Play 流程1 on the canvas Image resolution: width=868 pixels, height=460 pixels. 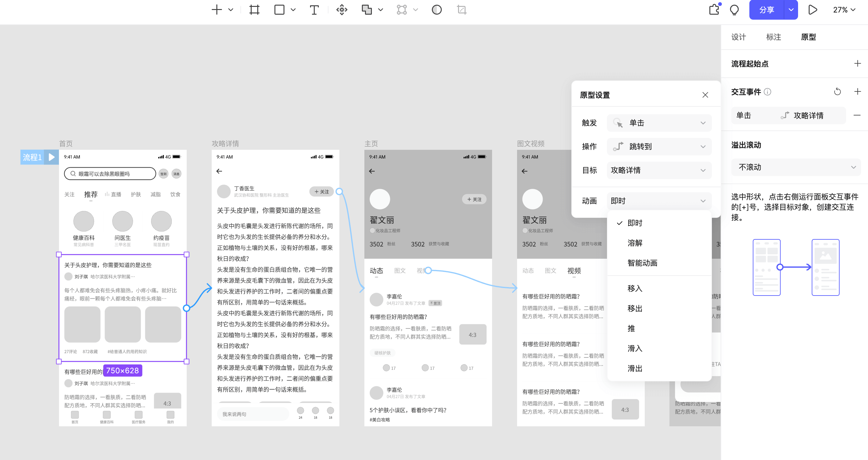pos(51,157)
